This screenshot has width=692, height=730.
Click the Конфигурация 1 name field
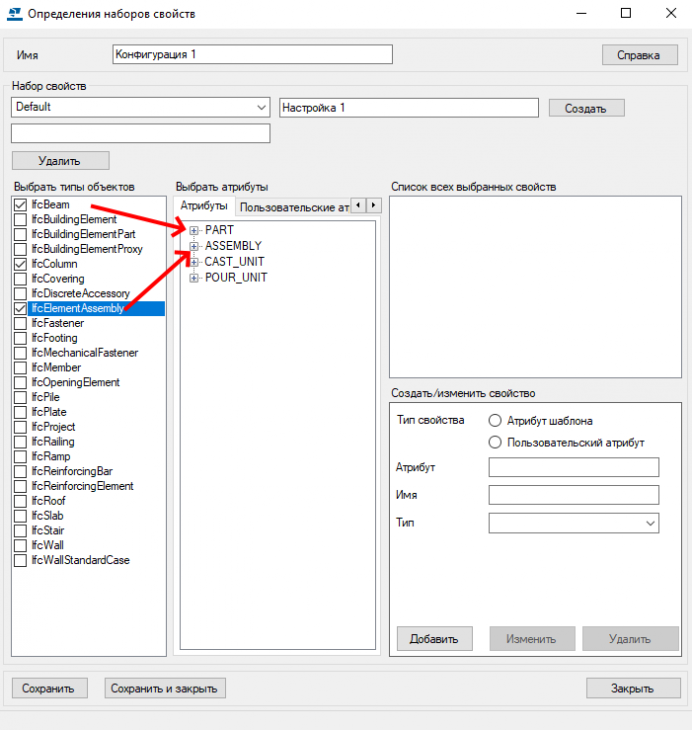pos(252,54)
